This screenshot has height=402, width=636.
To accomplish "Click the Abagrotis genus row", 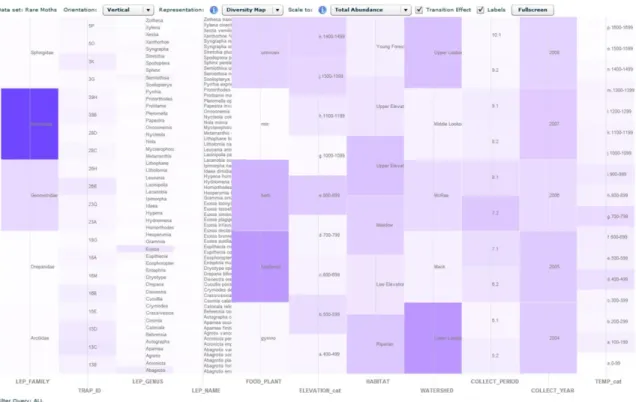I will [x=145, y=370].
